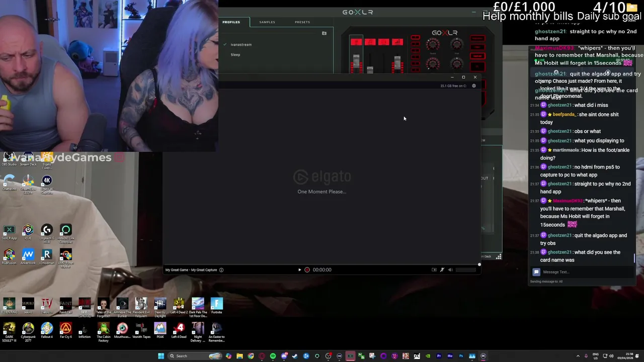Open RGBFusion desktop shortcut

point(9,257)
